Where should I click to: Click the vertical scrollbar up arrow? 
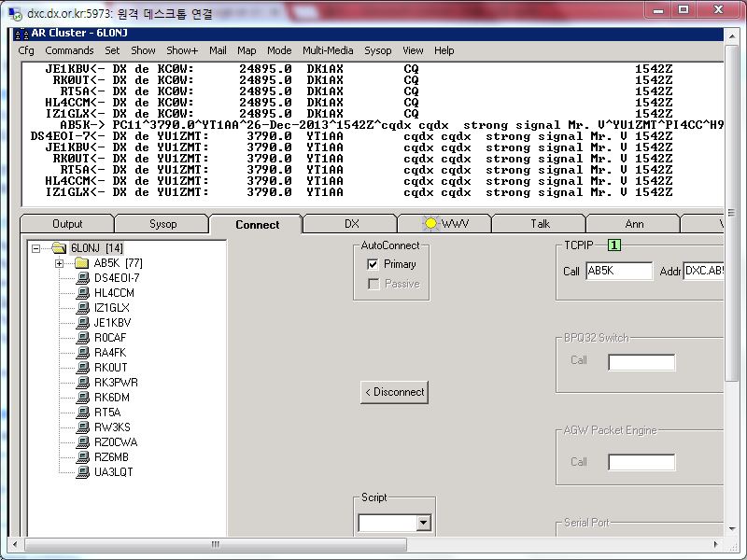[x=731, y=36]
